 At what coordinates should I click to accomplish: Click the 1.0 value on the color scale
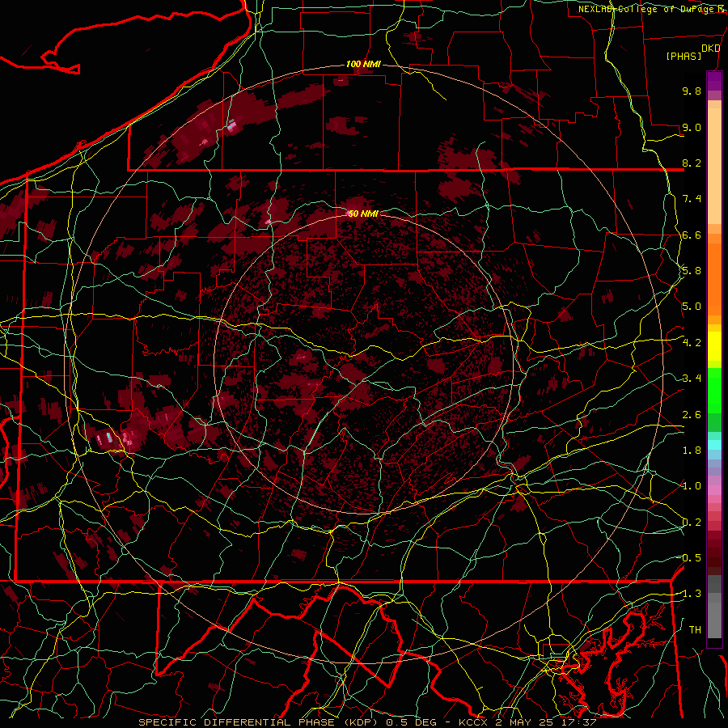click(x=692, y=486)
